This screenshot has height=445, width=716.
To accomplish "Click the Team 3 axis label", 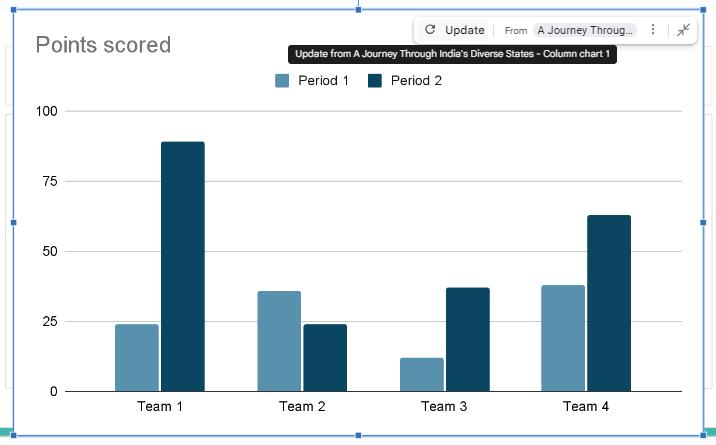I will pos(444,406).
